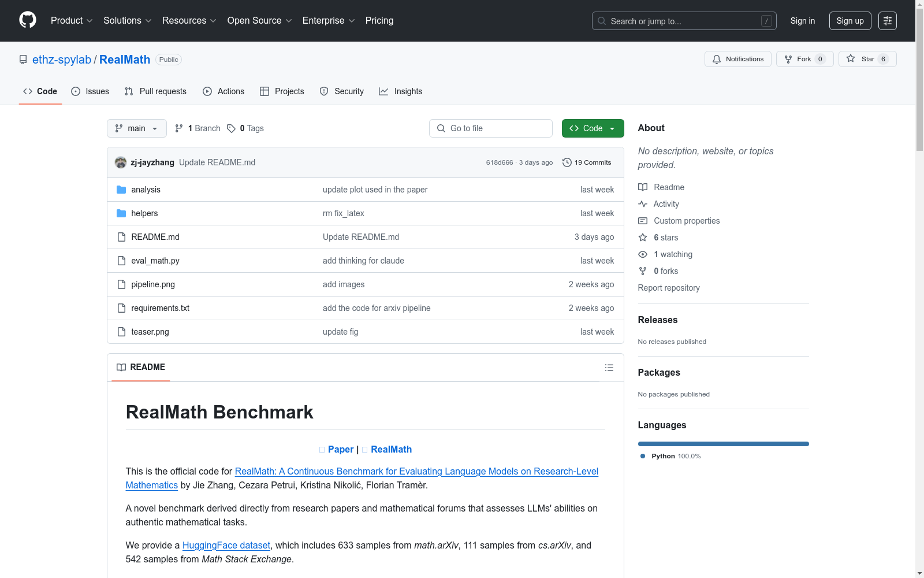Image resolution: width=924 pixels, height=578 pixels.
Task: Open the Pricing page link
Action: tap(379, 20)
